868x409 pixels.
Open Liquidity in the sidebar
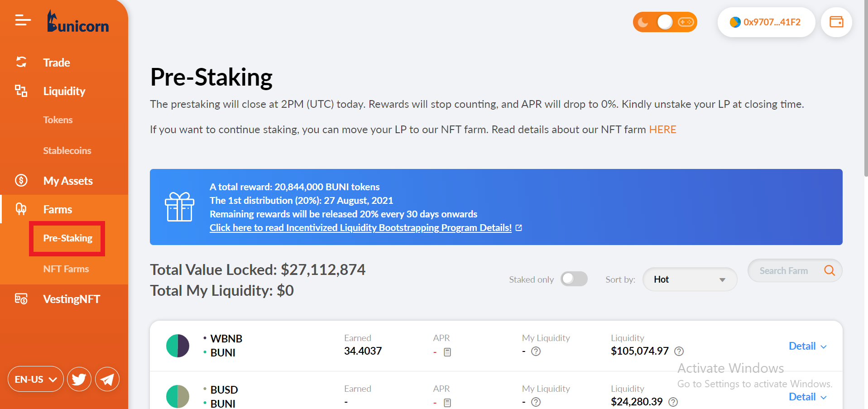pos(64,91)
